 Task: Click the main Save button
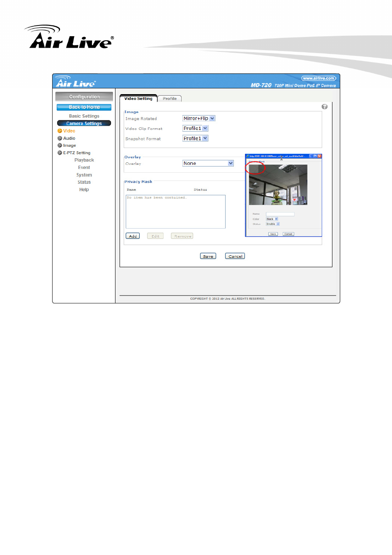pyautogui.click(x=208, y=256)
